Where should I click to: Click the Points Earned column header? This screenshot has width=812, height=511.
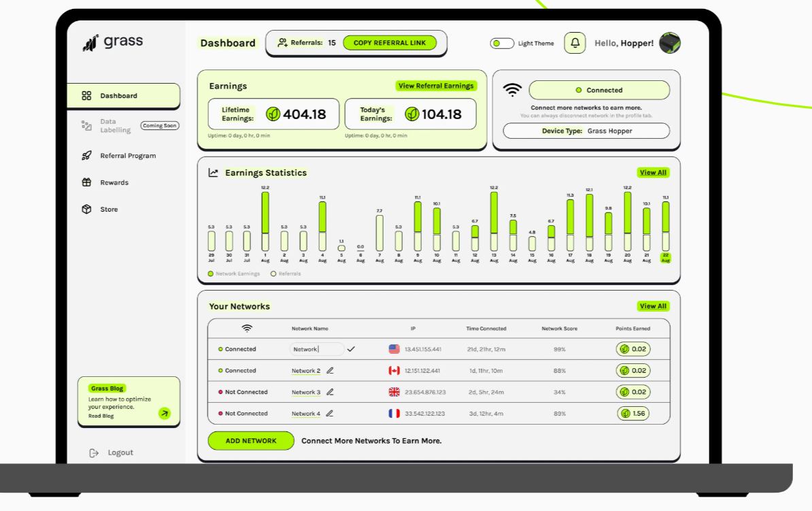point(633,329)
